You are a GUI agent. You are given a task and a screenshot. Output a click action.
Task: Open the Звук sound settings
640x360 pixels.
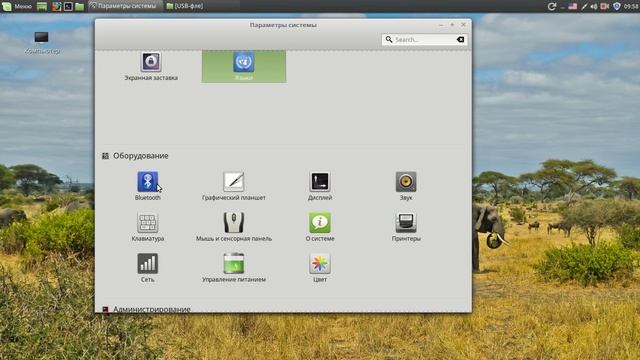406,186
